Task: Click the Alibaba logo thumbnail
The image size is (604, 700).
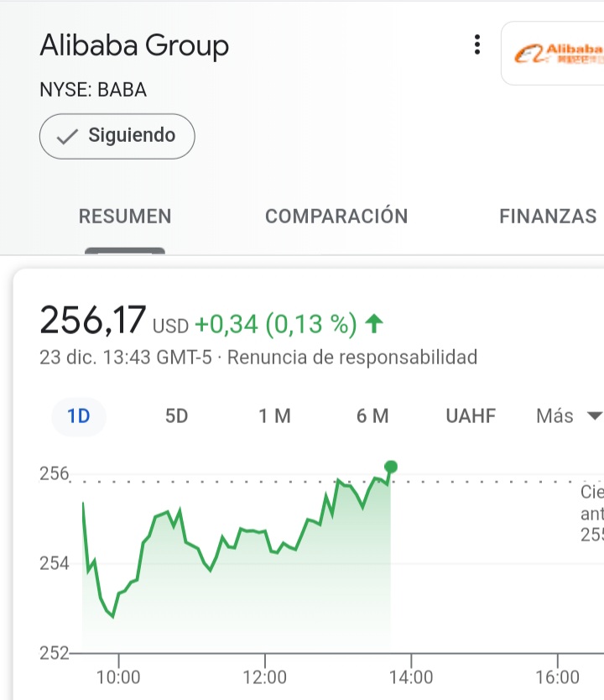Action: (553, 53)
